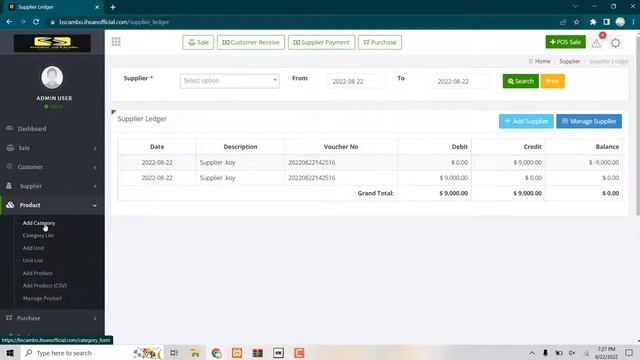The height and width of the screenshot is (360, 640).
Task: Click the From date field
Action: point(355,81)
